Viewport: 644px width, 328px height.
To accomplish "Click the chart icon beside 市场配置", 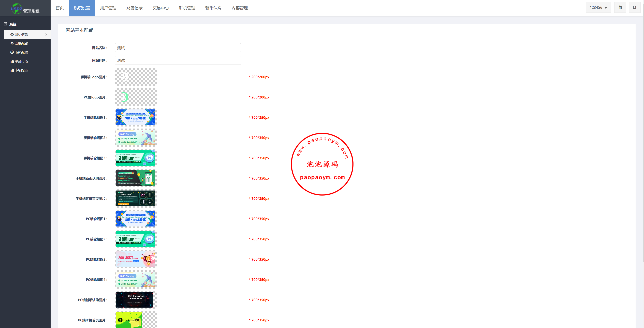I will (12, 70).
